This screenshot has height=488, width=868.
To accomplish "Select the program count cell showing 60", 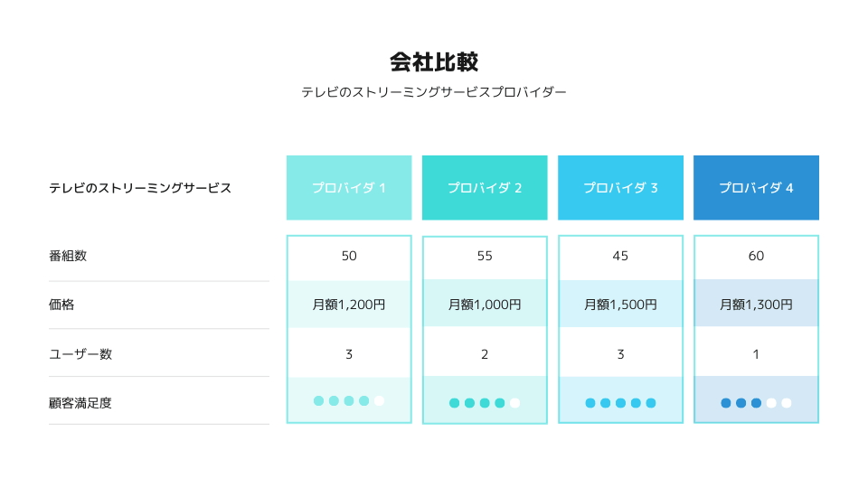I will [756, 256].
